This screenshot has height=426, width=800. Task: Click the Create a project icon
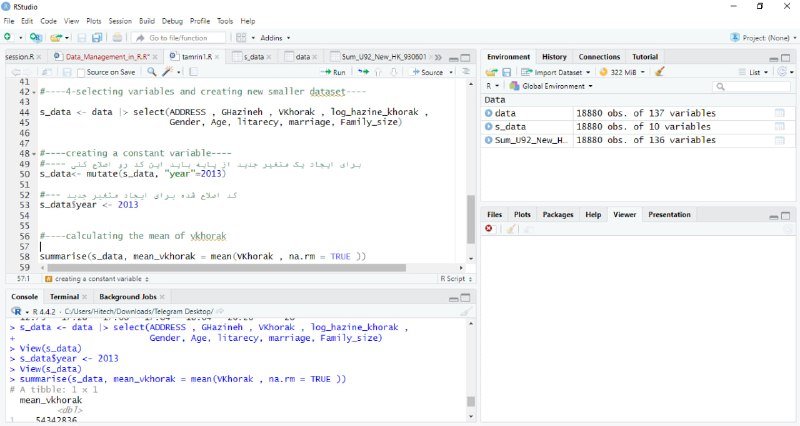point(35,37)
